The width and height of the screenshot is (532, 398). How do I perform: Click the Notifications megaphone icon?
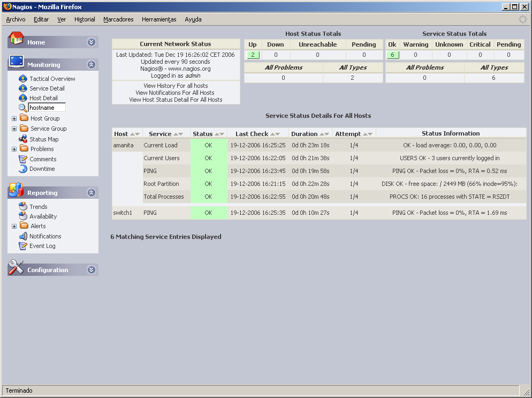click(22, 236)
